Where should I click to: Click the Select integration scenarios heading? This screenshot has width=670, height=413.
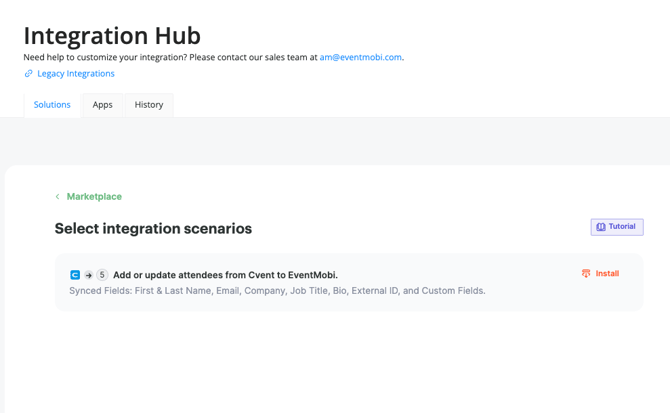[153, 229]
